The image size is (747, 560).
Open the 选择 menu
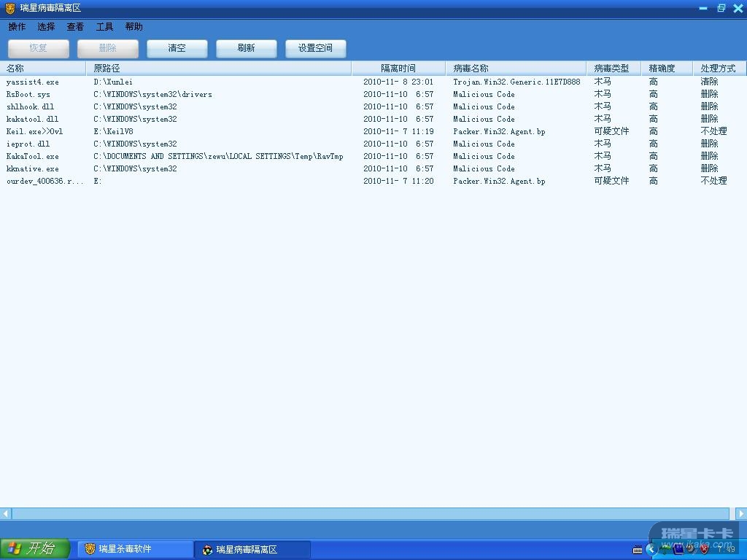(x=46, y=27)
